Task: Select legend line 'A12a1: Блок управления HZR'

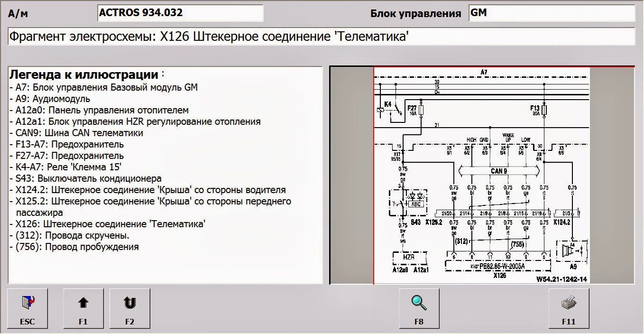Action: pos(135,121)
